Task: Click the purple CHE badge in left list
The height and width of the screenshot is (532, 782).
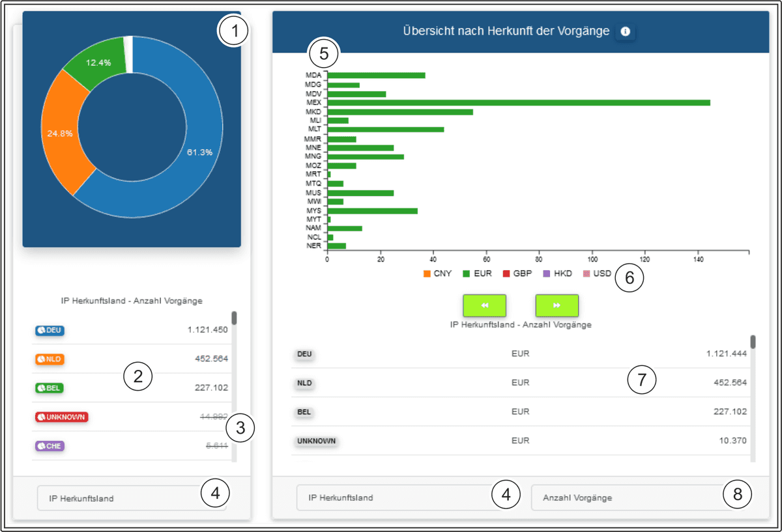Action: (50, 446)
